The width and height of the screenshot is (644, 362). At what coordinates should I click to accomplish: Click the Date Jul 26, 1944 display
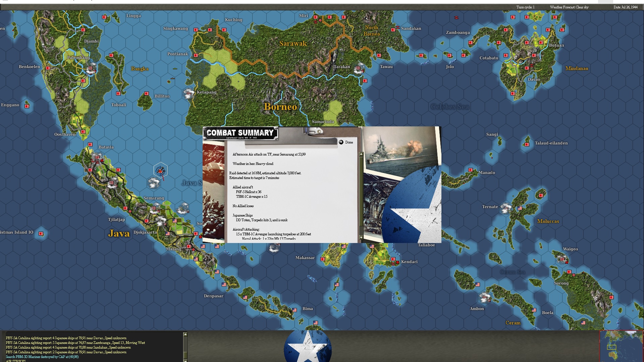(625, 7)
